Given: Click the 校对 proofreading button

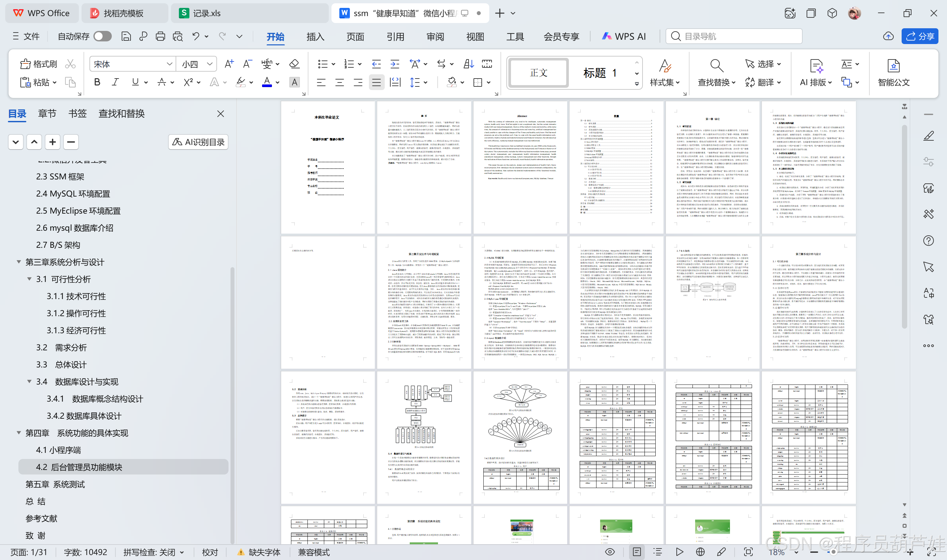Looking at the screenshot, I should click(x=210, y=552).
